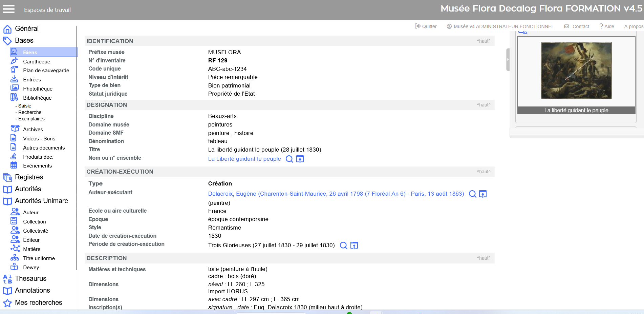
Task: Click the Biens icon in the sidebar
Action: tap(14, 52)
